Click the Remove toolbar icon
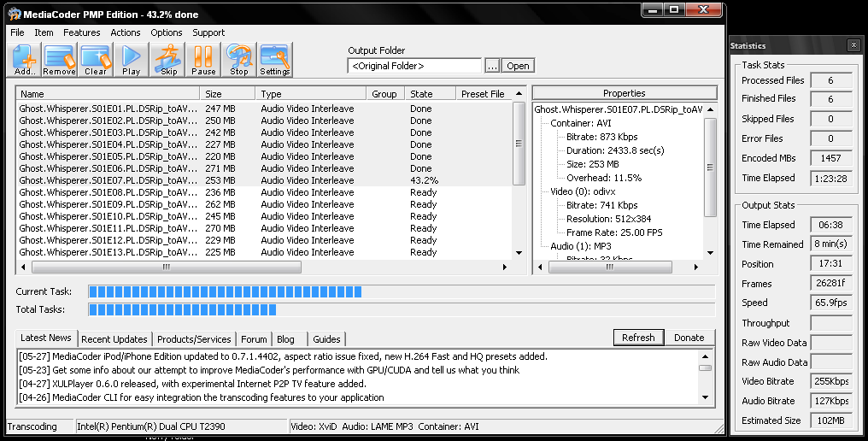 coord(59,60)
